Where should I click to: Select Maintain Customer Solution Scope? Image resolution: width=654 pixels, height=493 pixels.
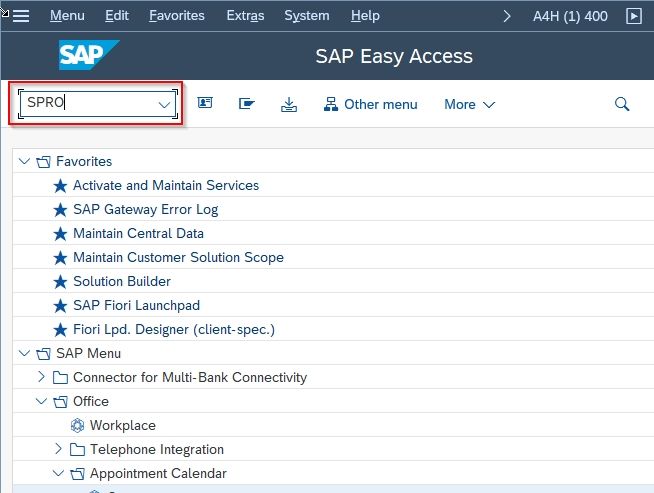179,257
